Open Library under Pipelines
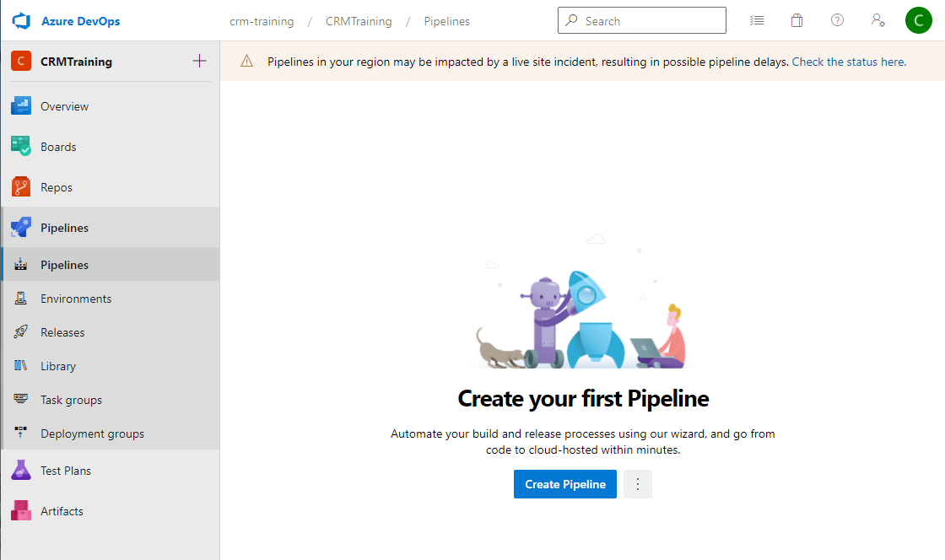The image size is (945, 560). click(111, 366)
